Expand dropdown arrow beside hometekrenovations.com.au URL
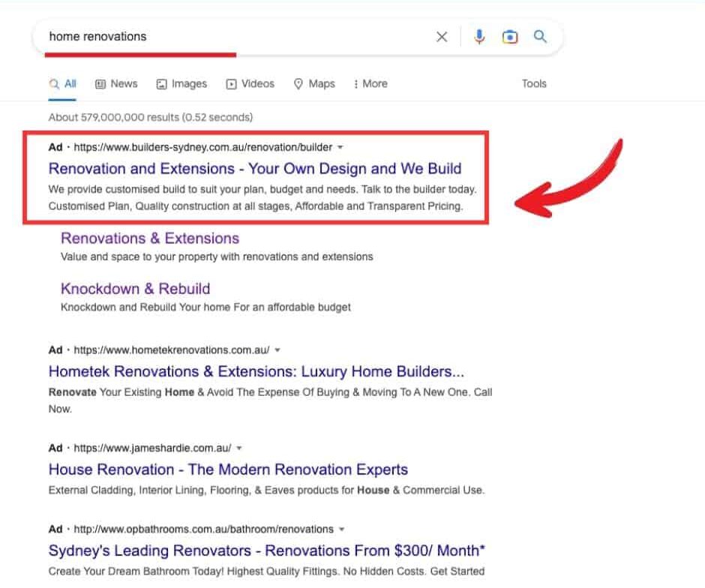Viewport: 705px width, 588px height. [x=277, y=350]
